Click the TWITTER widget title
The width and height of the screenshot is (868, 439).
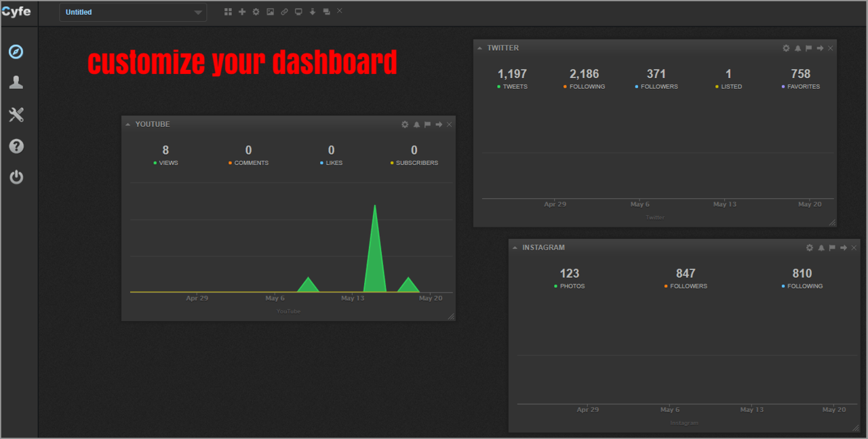(503, 48)
